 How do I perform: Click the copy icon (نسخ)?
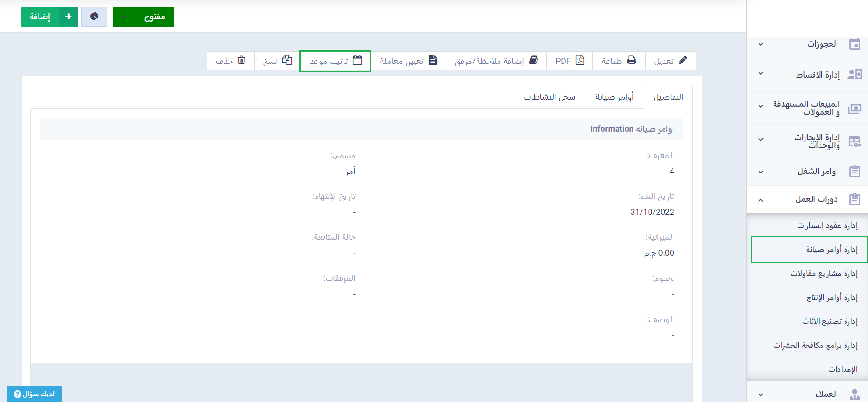[x=287, y=60]
